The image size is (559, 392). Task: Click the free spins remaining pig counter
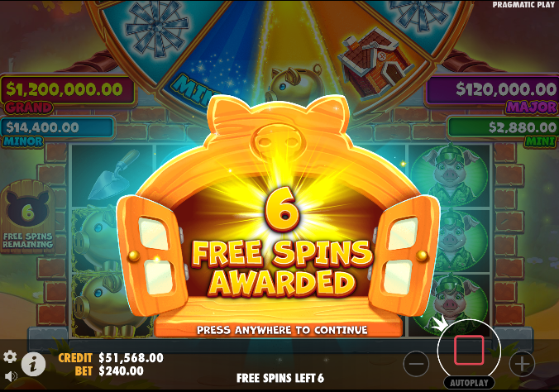tap(28, 217)
